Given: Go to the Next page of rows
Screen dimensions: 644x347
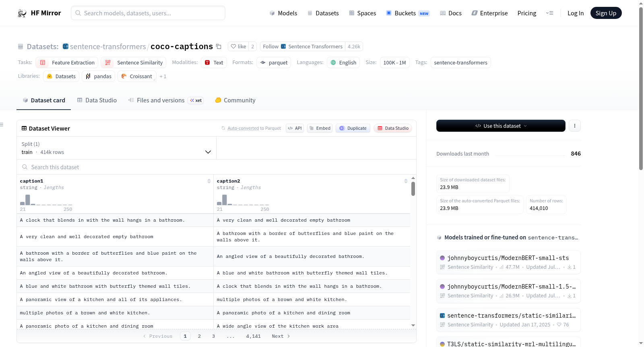Looking at the screenshot, I should 281,336.
